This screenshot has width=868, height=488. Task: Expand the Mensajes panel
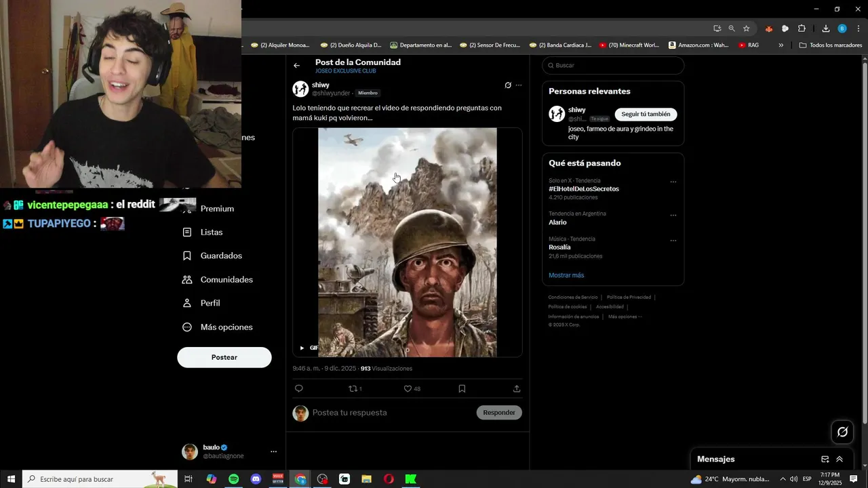(x=840, y=459)
